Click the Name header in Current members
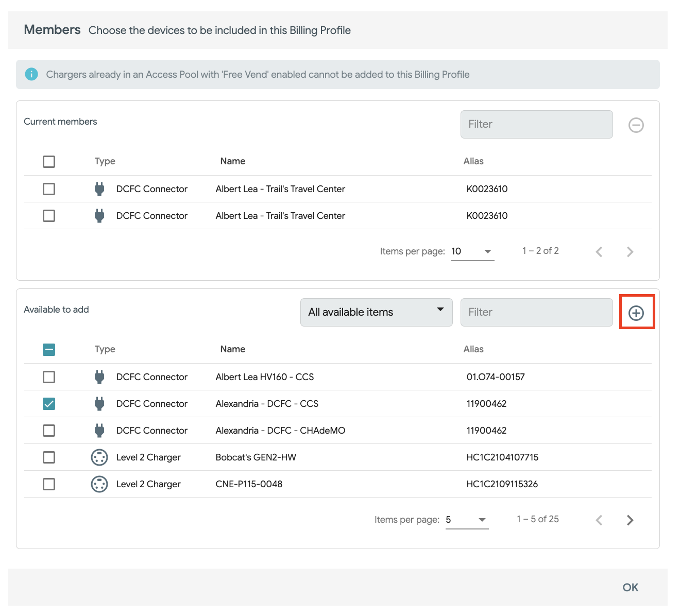The height and width of the screenshot is (616, 680). coord(233,161)
